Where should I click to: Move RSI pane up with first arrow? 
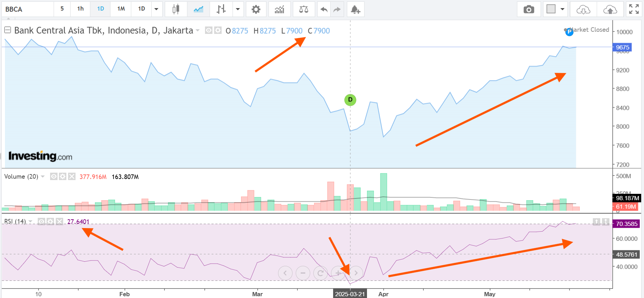[596, 222]
